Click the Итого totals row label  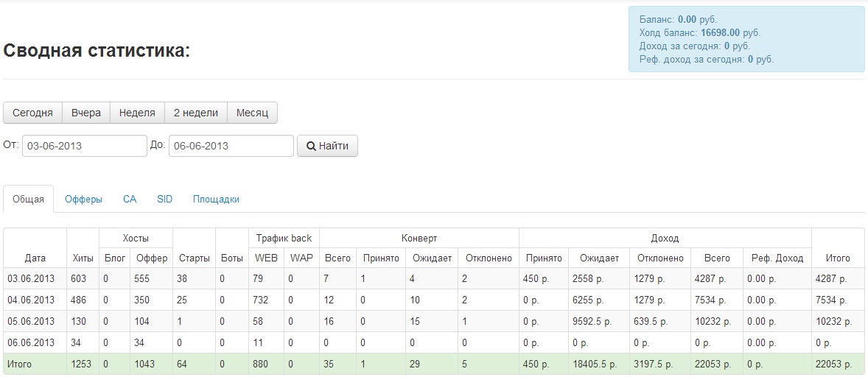coord(19,364)
